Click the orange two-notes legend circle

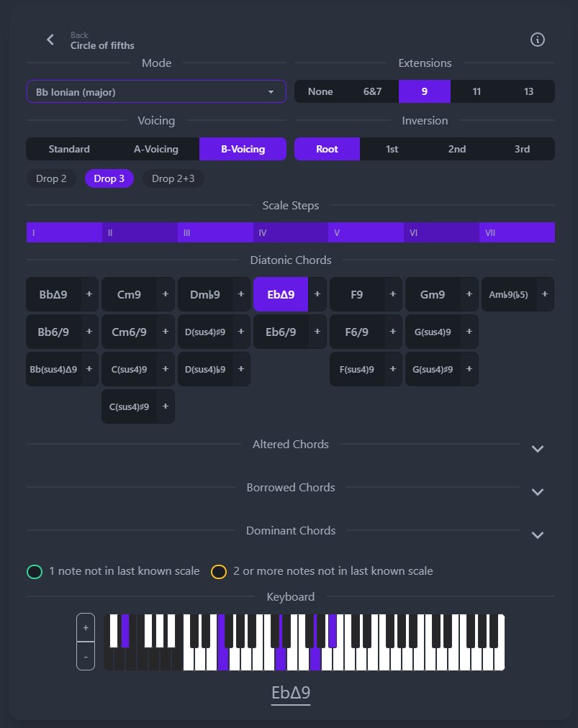pos(219,571)
